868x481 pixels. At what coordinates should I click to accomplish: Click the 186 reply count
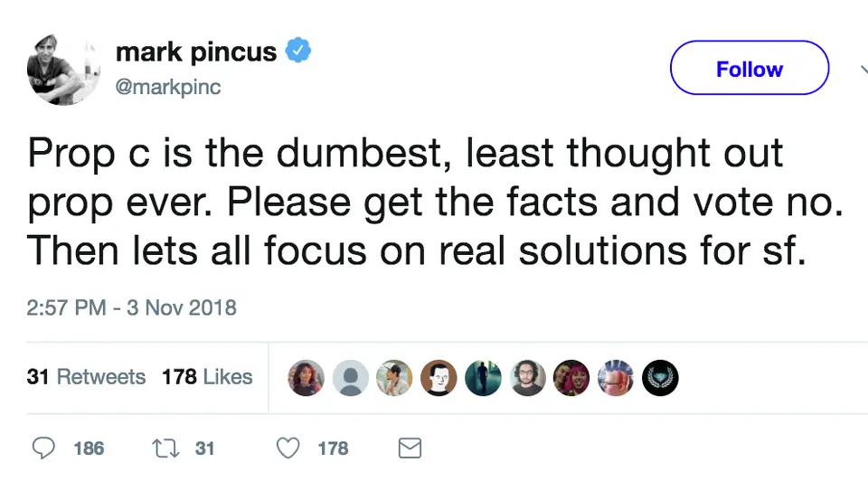pyautogui.click(x=89, y=448)
